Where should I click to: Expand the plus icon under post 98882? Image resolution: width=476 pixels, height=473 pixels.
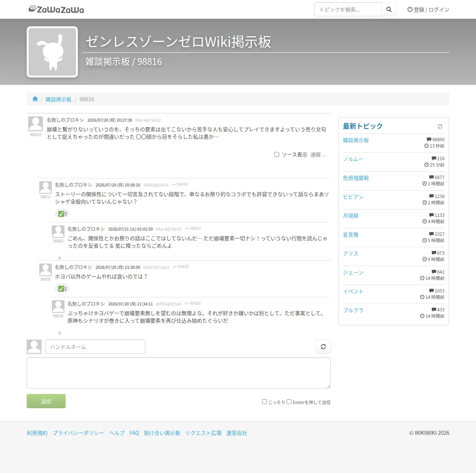pyautogui.click(x=59, y=258)
